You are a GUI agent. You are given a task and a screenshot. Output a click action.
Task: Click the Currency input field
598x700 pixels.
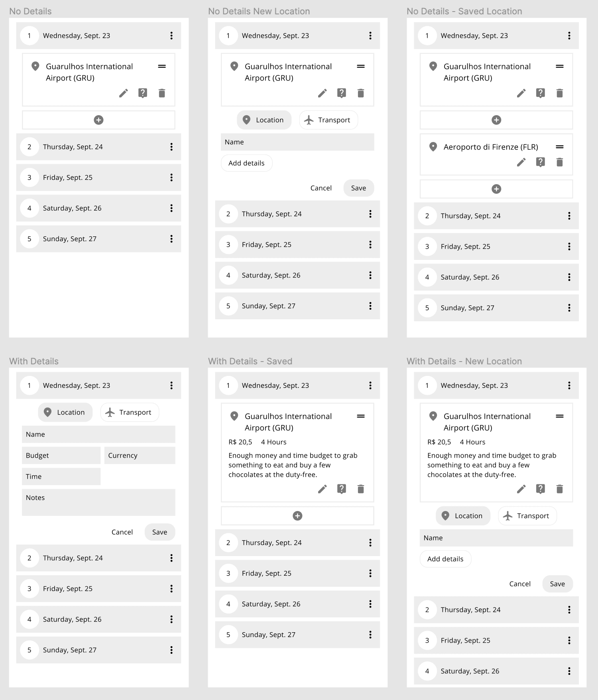point(140,455)
